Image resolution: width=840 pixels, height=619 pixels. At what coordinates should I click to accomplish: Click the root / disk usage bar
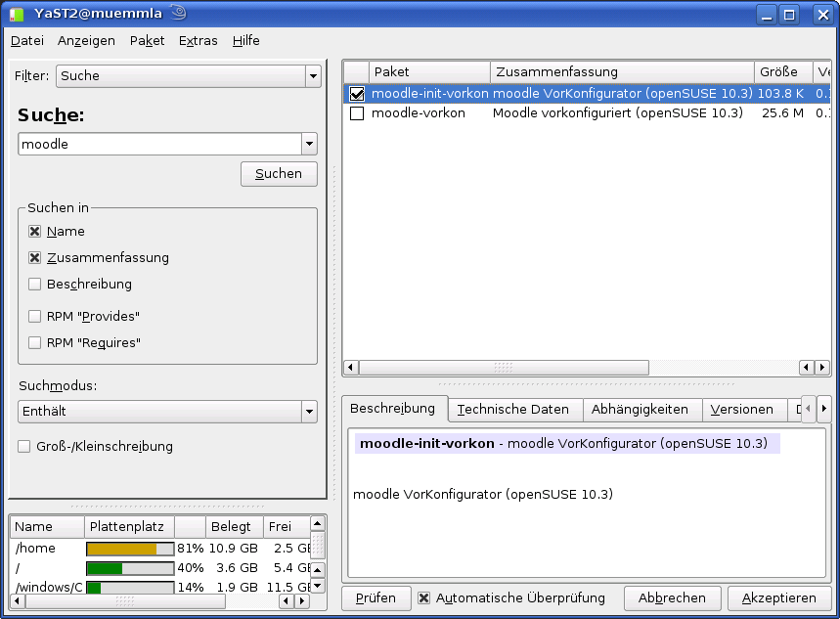pos(130,568)
